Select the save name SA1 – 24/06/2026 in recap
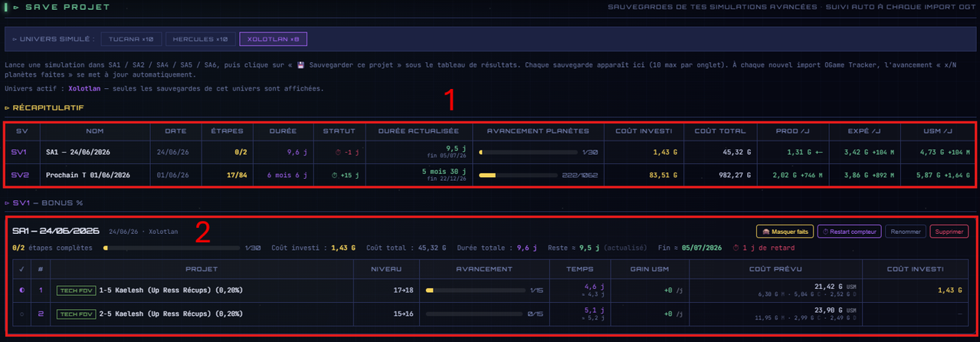The height and width of the screenshot is (342, 980). coord(79,153)
